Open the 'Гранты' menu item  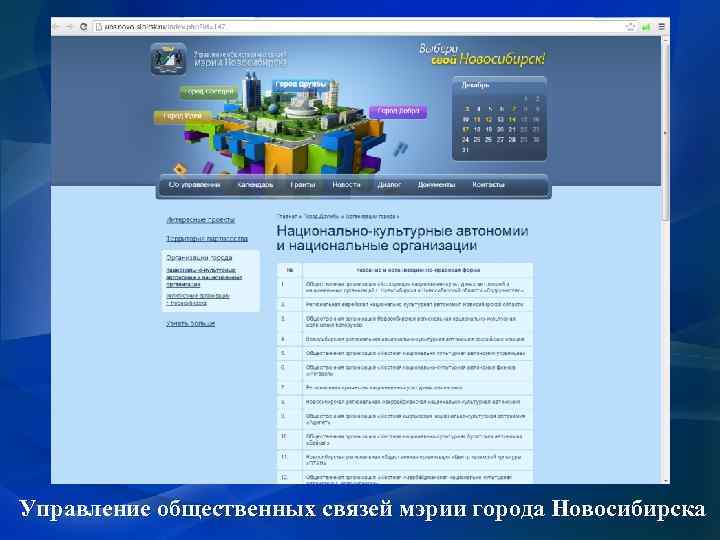tap(303, 185)
